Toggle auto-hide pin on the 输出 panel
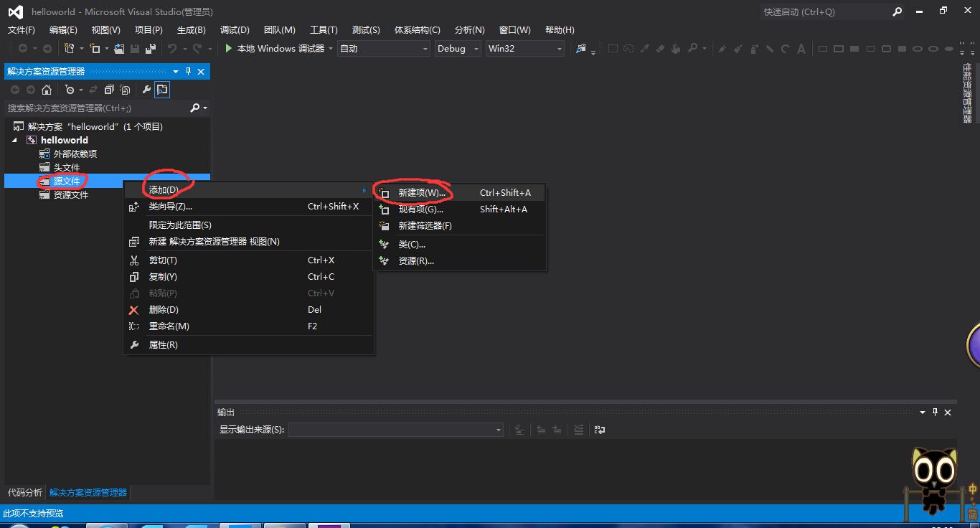Viewport: 980px width, 528px height. click(935, 412)
